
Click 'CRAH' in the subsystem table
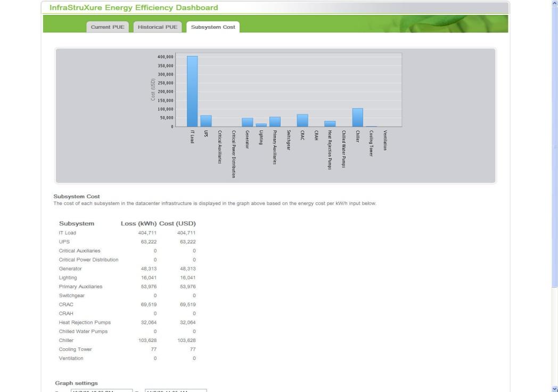(66, 313)
